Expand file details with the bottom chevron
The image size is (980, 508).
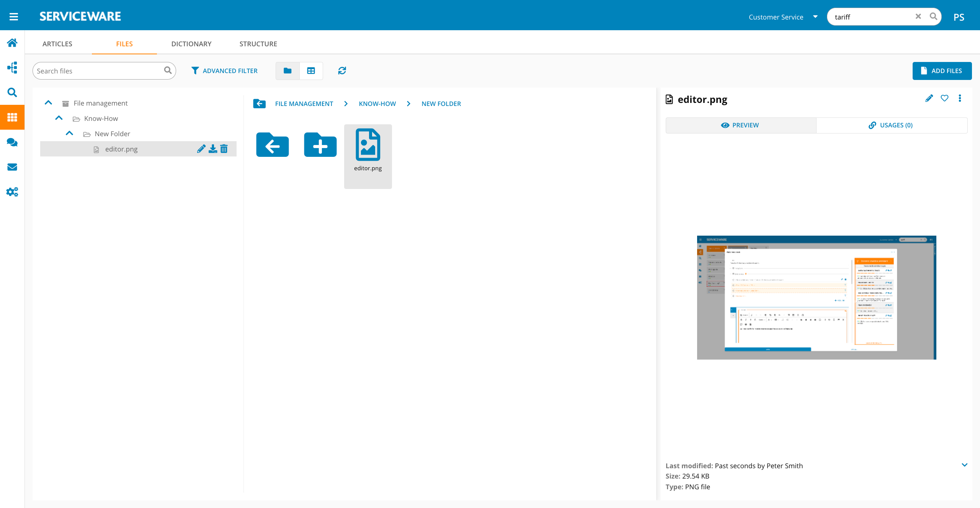coord(964,465)
